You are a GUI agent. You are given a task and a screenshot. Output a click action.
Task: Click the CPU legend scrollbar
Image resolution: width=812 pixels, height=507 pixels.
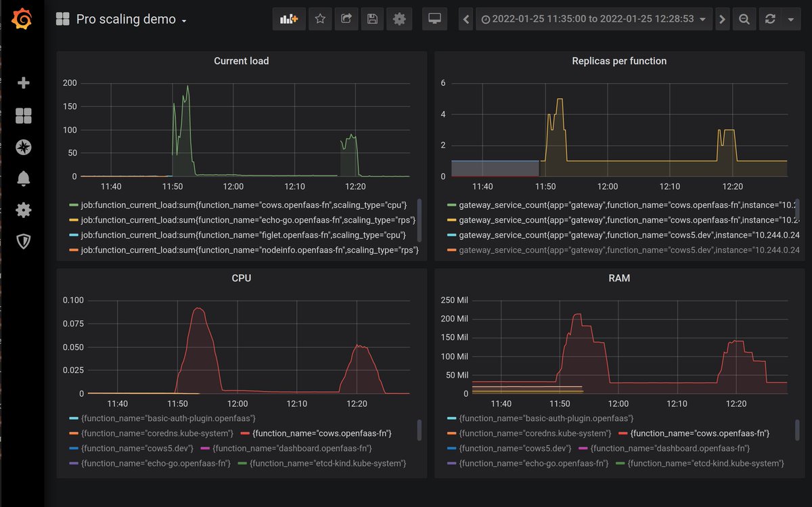coord(420,430)
